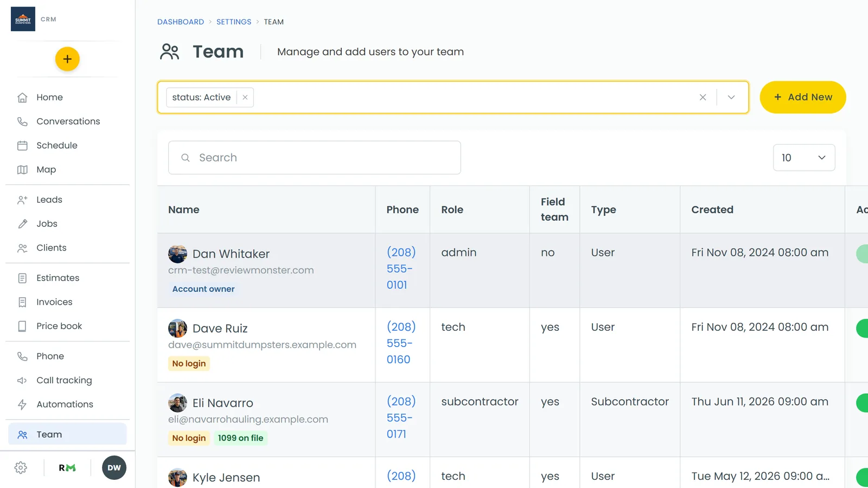Click Dan Whitaker's avatar thumbnail
The width and height of the screenshot is (868, 488).
coord(177,254)
